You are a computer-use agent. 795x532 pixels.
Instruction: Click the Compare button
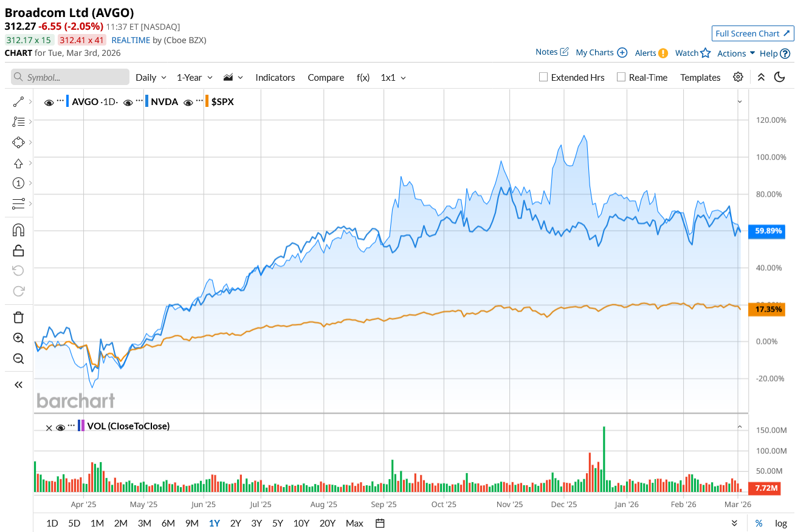coord(326,77)
